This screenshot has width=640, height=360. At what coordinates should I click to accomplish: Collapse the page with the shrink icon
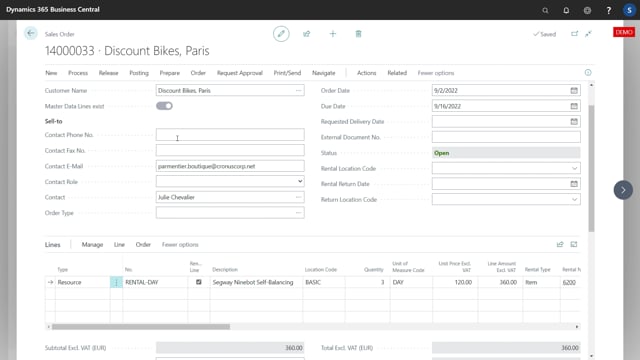[x=588, y=34]
